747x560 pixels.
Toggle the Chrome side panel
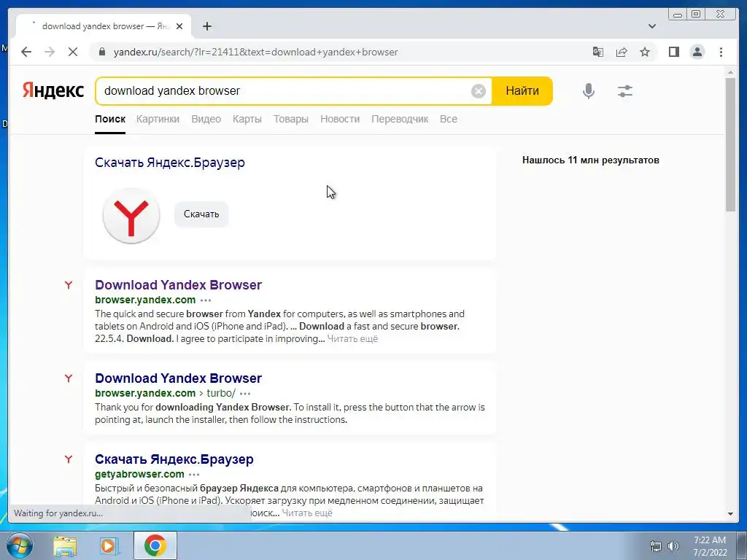click(673, 52)
